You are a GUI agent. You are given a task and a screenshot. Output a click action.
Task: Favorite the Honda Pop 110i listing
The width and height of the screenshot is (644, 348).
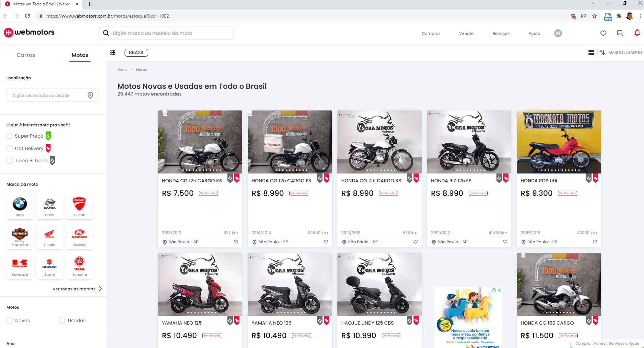[x=595, y=242]
